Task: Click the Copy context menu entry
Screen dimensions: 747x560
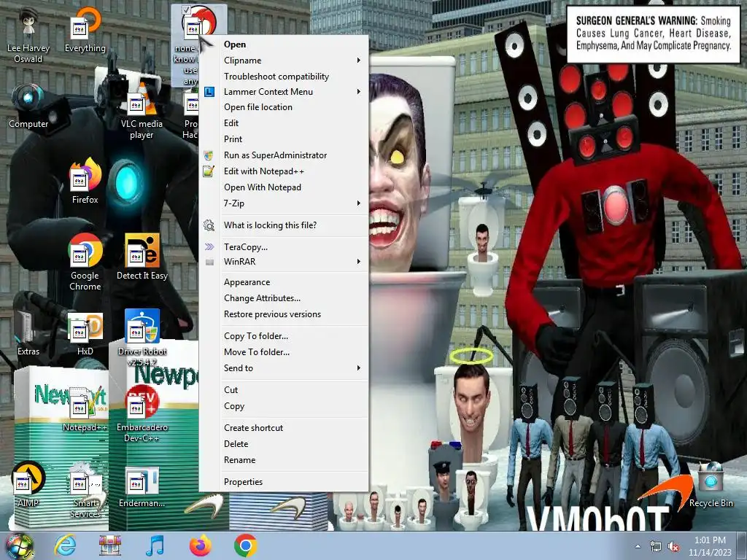Action: point(284,406)
